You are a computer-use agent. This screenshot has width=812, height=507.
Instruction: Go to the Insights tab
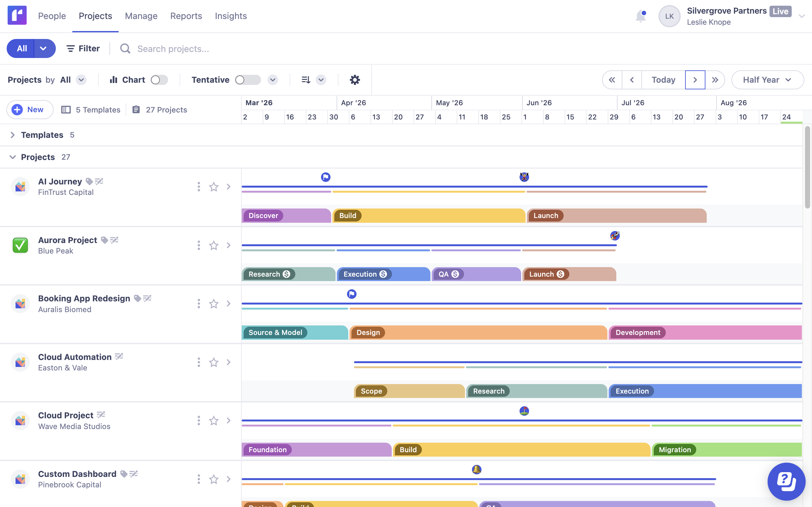(x=231, y=16)
